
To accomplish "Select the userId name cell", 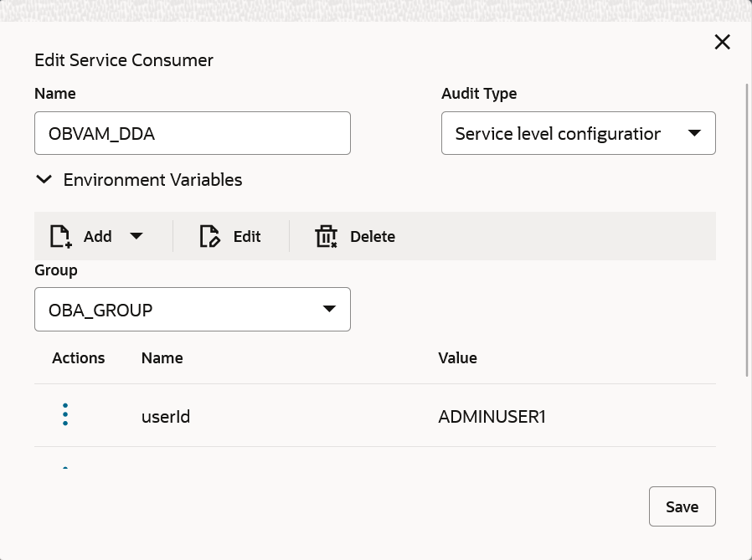I will click(x=166, y=415).
